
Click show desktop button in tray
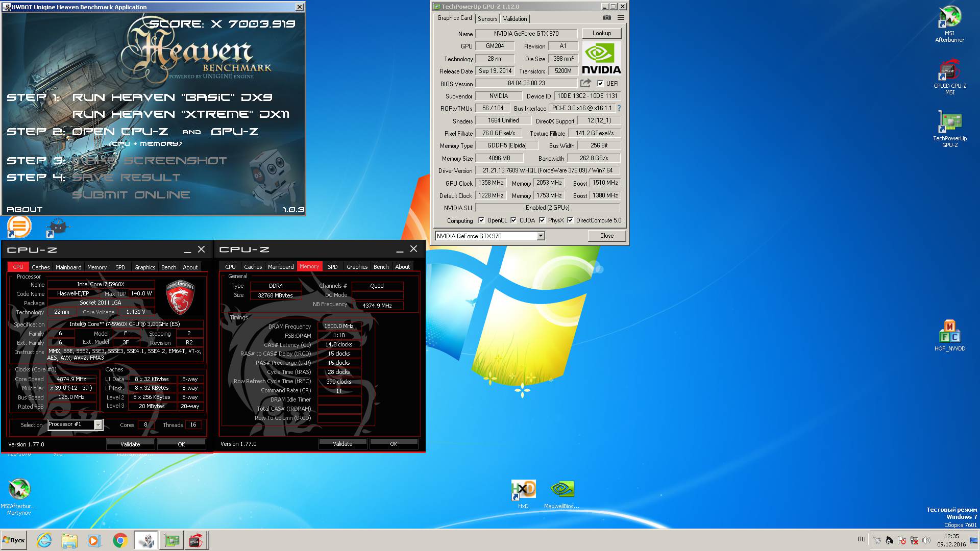(974, 540)
